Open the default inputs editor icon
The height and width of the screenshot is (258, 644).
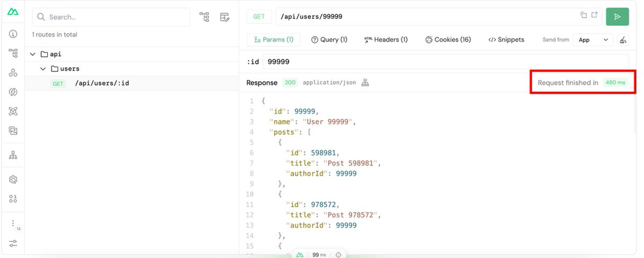coord(225,17)
